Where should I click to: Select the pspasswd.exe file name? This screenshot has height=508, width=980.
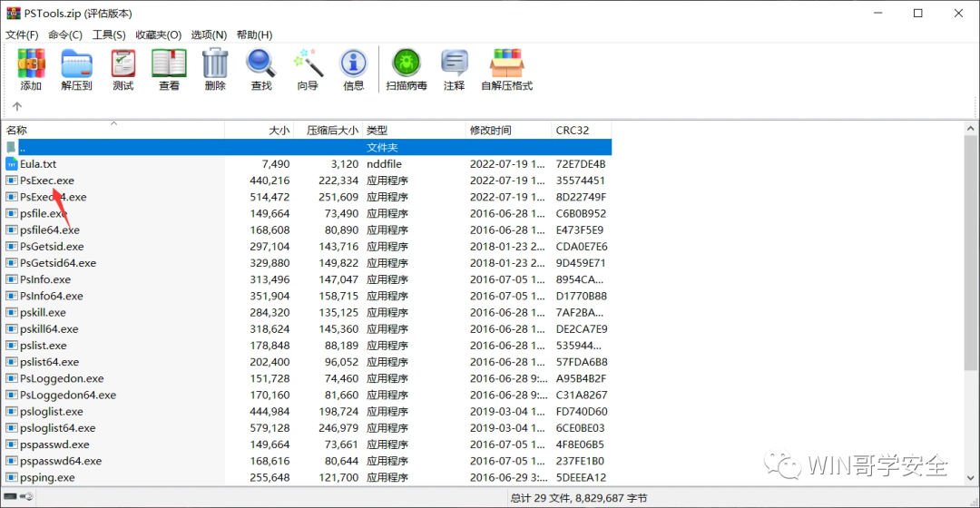(54, 444)
